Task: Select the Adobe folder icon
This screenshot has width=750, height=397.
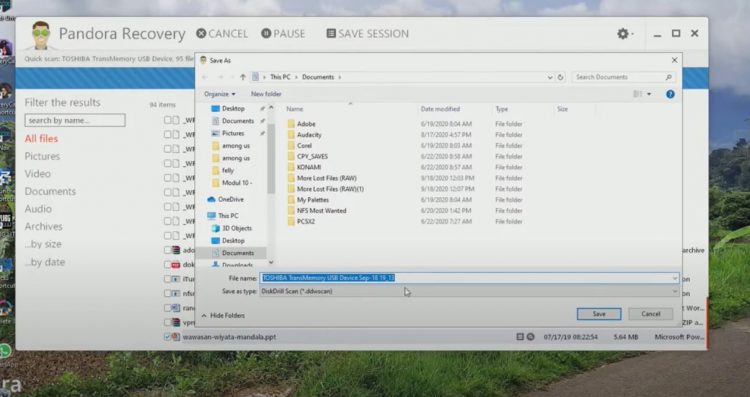Action: coord(291,124)
